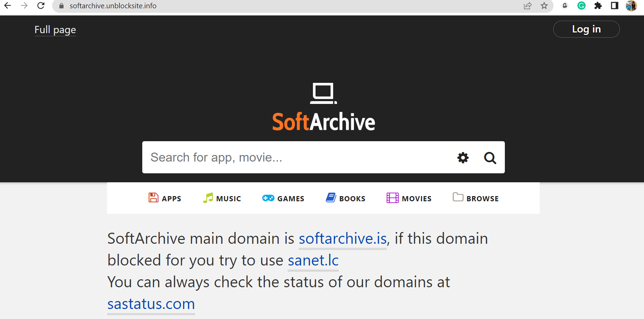The image size is (644, 319).
Task: Open Books section using the book icon
Action: click(330, 197)
